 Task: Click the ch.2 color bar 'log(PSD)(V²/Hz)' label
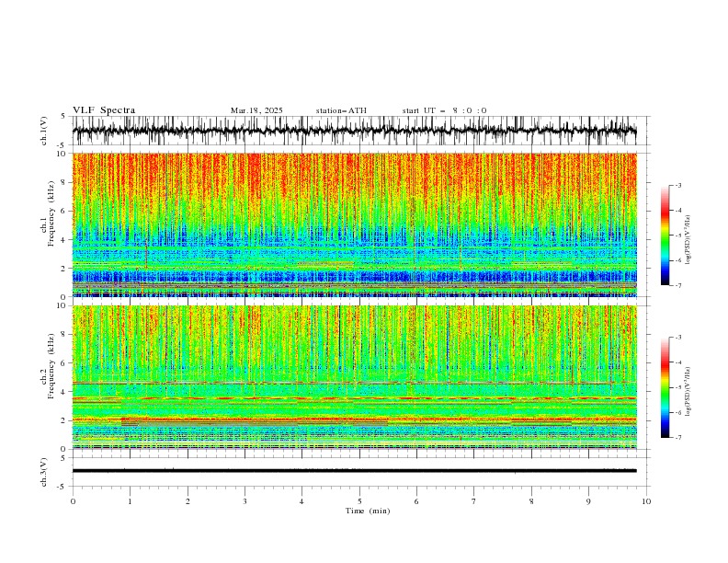[688, 392]
